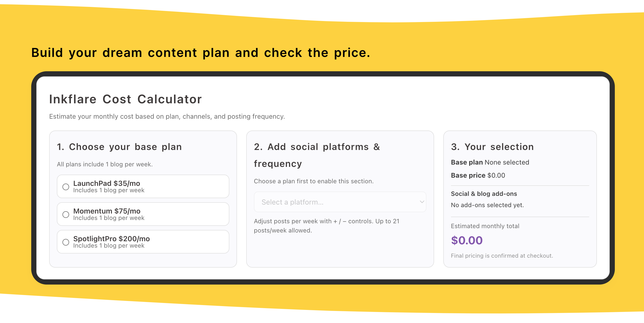
Task: Click the SpotlightPro plan card
Action: [143, 241]
